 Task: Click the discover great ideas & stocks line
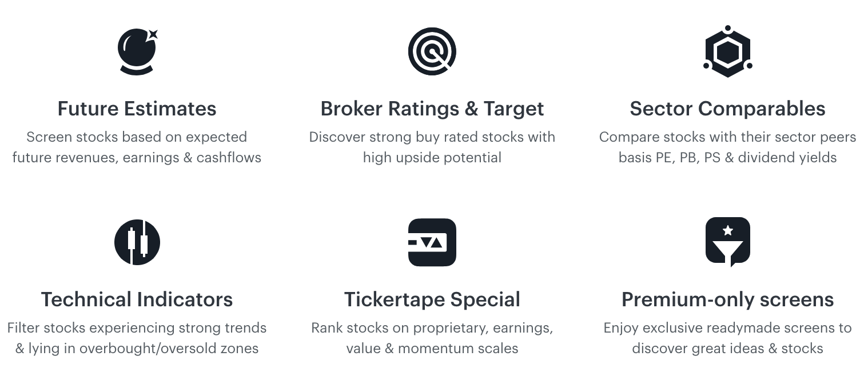(727, 349)
